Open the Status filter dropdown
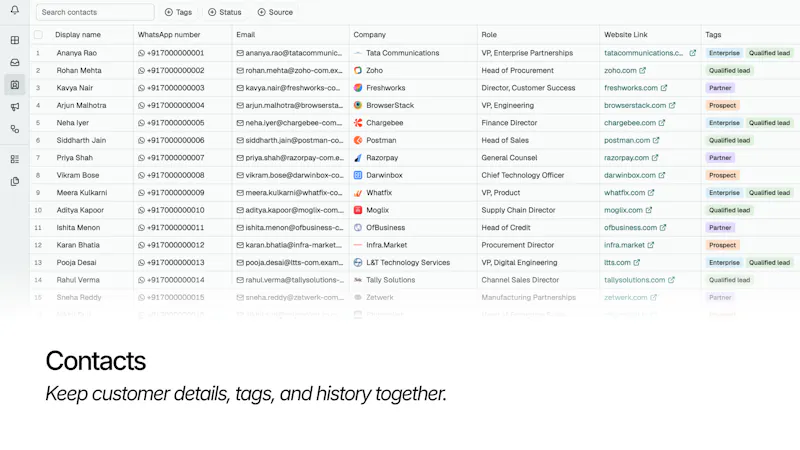800x450 pixels. point(224,12)
